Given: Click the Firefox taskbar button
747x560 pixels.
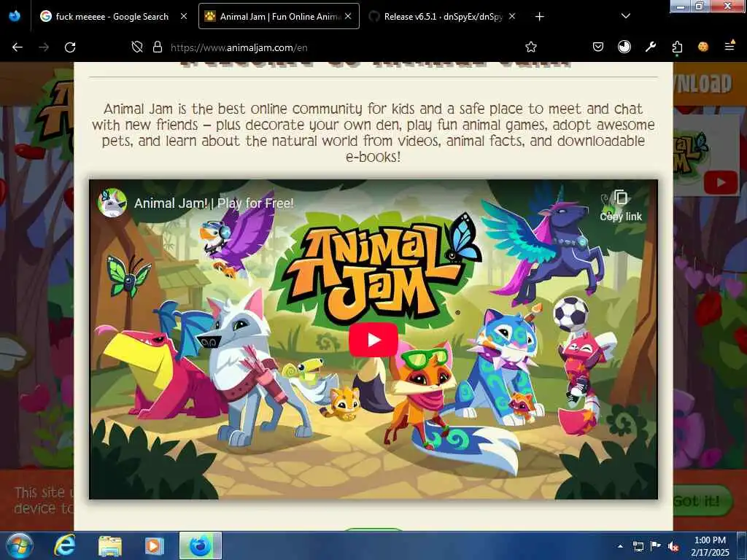Looking at the screenshot, I should [201, 545].
